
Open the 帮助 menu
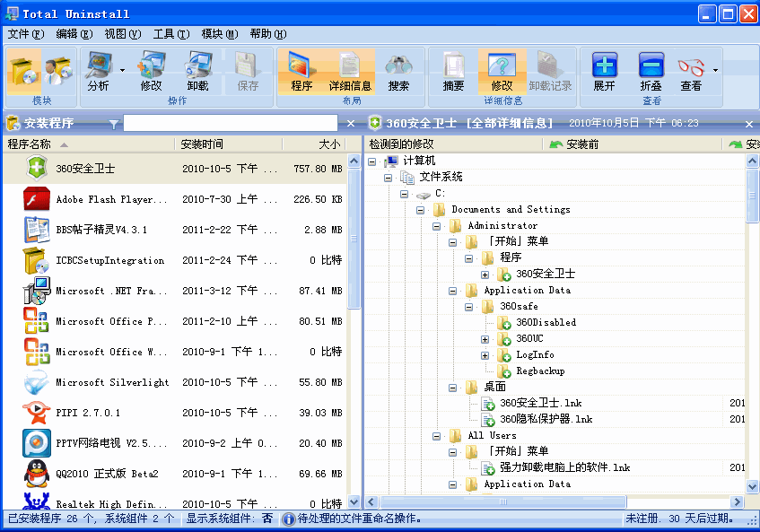click(268, 34)
